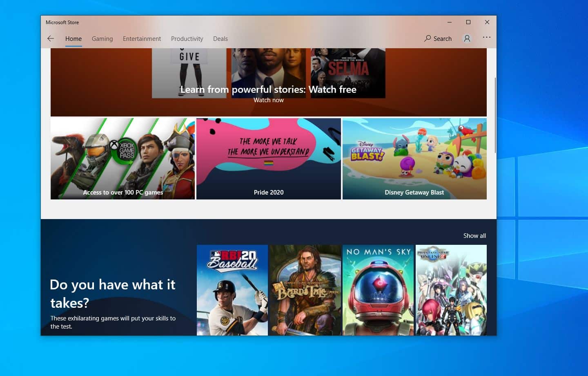The height and width of the screenshot is (376, 588).
Task: Open the Deals tab
Action: click(x=220, y=38)
